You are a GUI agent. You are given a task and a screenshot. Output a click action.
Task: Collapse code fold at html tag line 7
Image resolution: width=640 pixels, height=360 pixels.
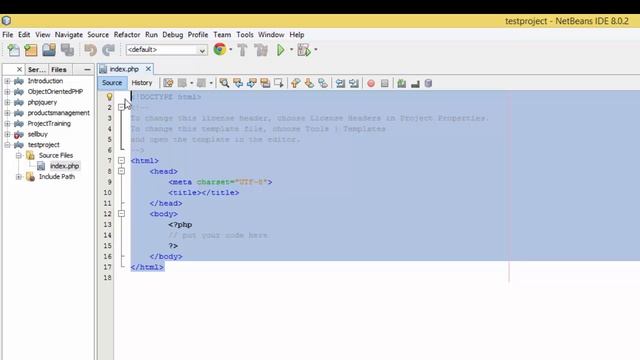122,160
